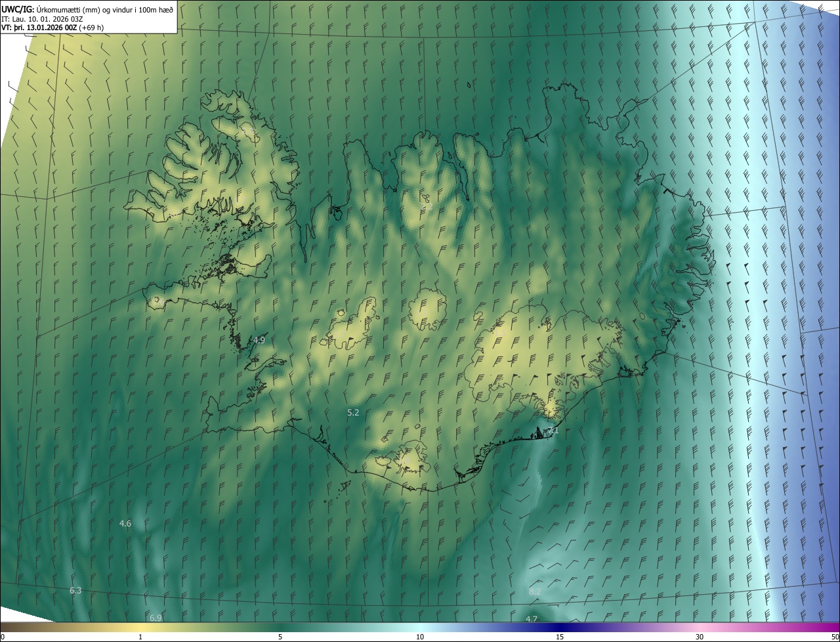Click the legend tick label 30
The image size is (840, 642).
point(700,637)
